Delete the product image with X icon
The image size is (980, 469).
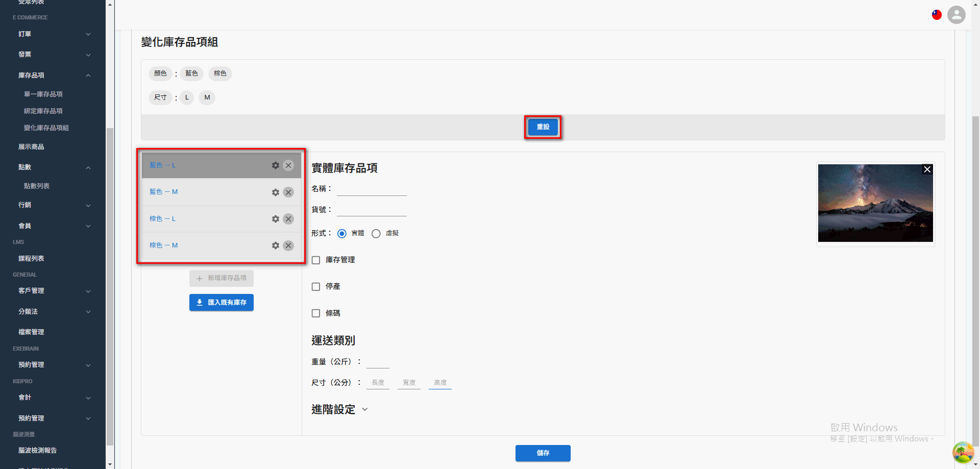click(927, 169)
